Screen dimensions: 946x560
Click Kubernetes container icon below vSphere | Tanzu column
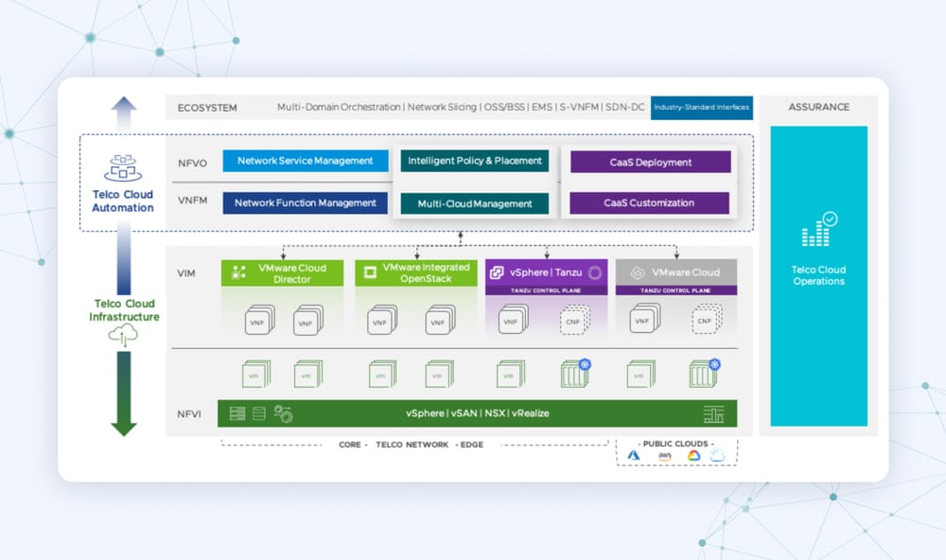[575, 374]
